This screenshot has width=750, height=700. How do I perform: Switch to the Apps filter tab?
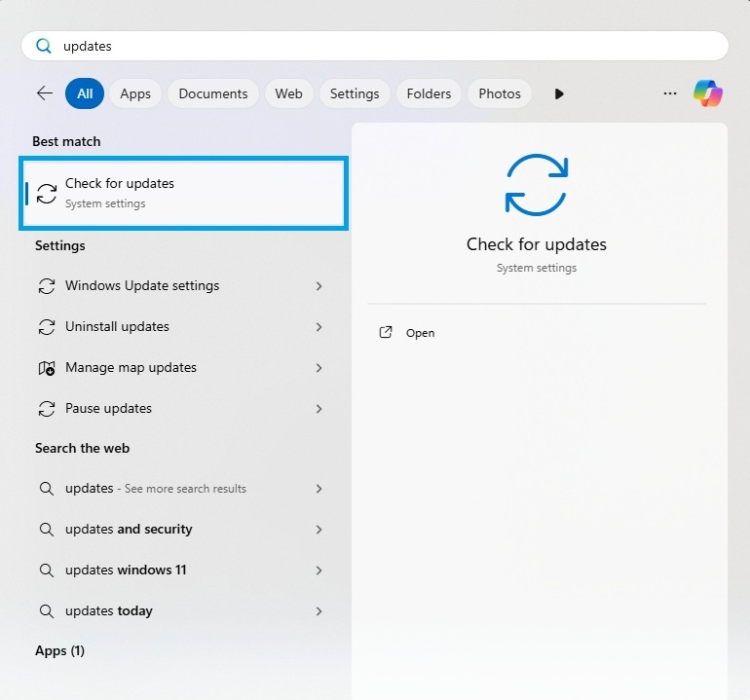[135, 93]
